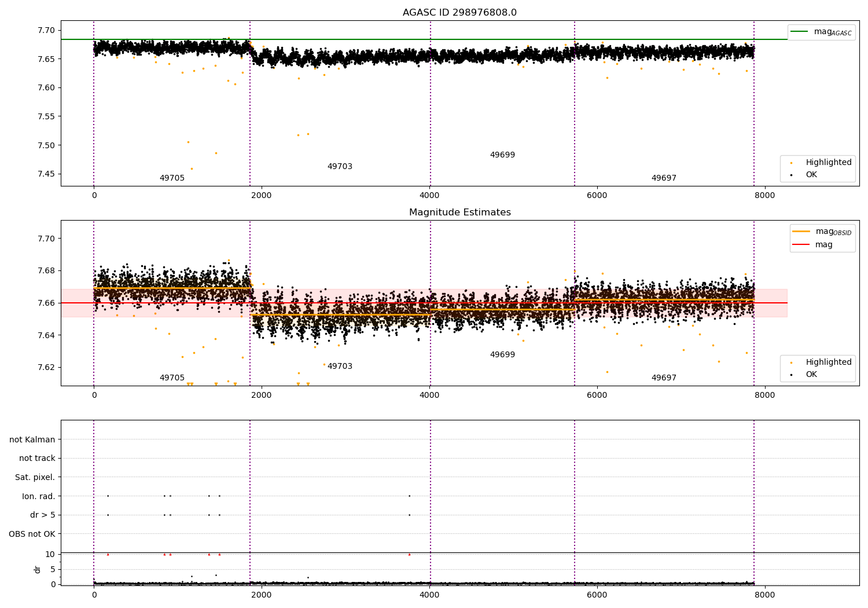
Task: Click the 'dr' axis label
Action: coord(38,569)
